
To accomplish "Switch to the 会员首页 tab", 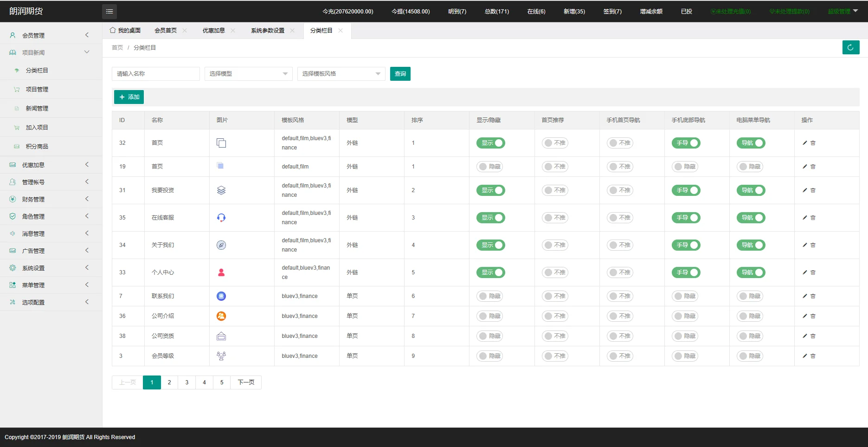I will (x=166, y=31).
